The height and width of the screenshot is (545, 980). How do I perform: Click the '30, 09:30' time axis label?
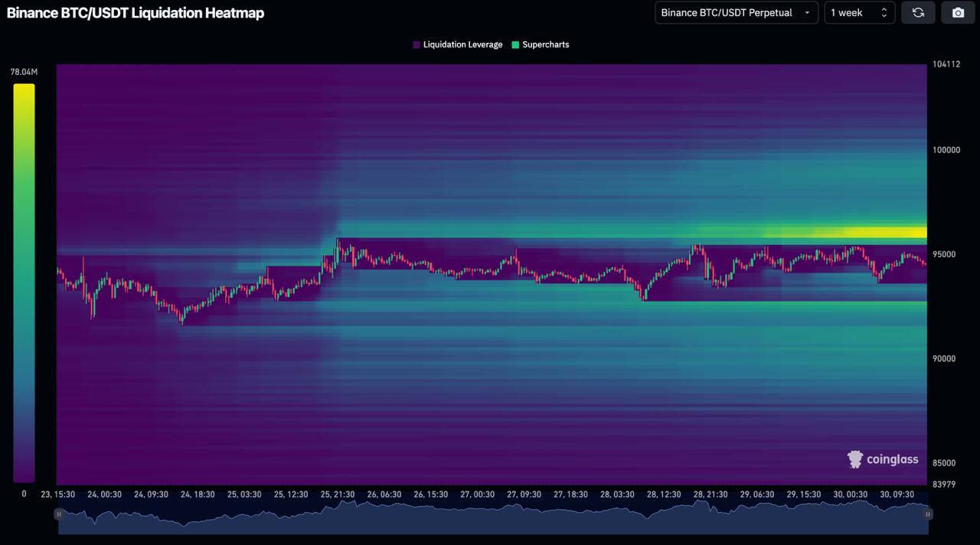898,494
